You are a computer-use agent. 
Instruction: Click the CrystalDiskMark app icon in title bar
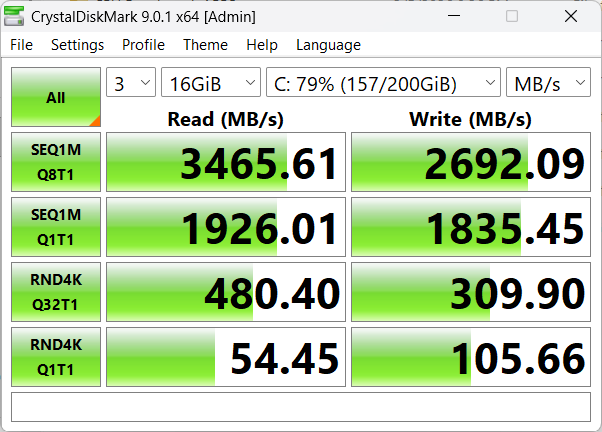[x=16, y=17]
